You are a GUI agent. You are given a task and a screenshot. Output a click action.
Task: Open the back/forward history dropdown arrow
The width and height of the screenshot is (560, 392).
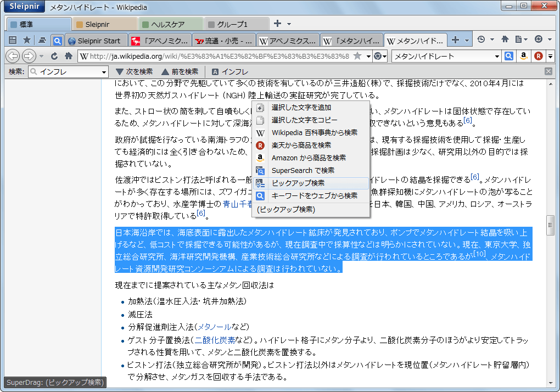coord(41,56)
